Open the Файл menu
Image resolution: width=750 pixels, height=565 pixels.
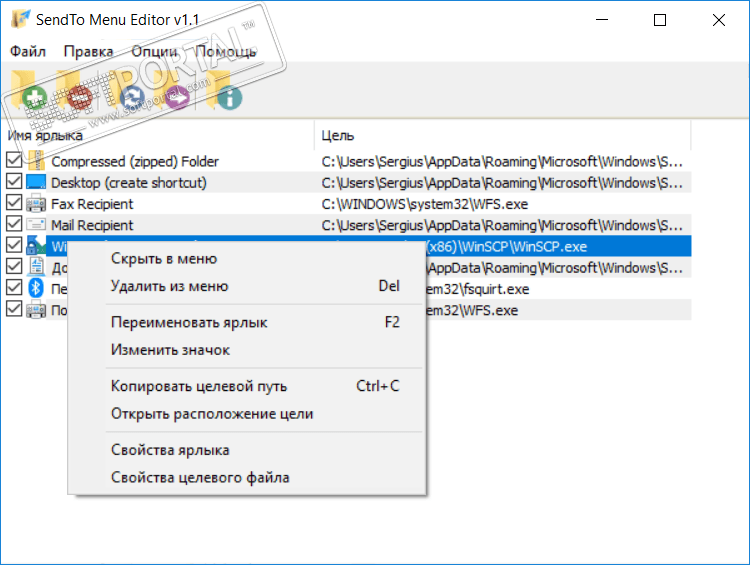[28, 51]
